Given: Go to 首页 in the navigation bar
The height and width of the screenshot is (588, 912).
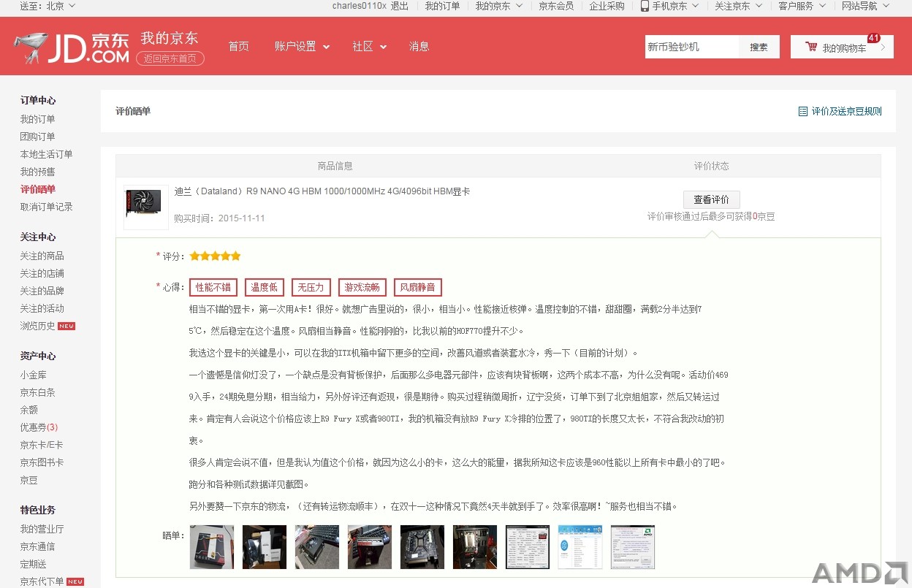Looking at the screenshot, I should [x=239, y=46].
